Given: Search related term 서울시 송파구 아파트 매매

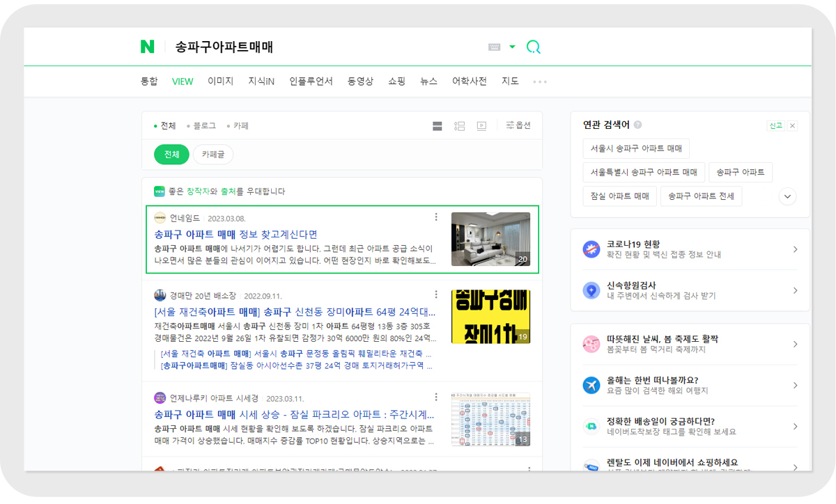Looking at the screenshot, I should coord(636,148).
